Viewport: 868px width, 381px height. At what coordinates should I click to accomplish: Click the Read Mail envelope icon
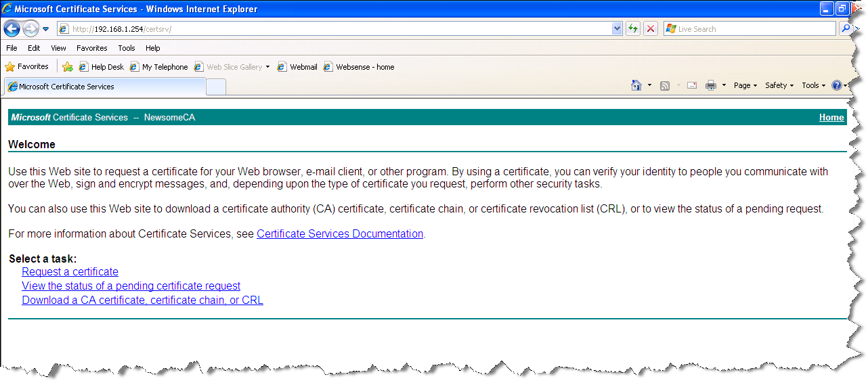(692, 85)
